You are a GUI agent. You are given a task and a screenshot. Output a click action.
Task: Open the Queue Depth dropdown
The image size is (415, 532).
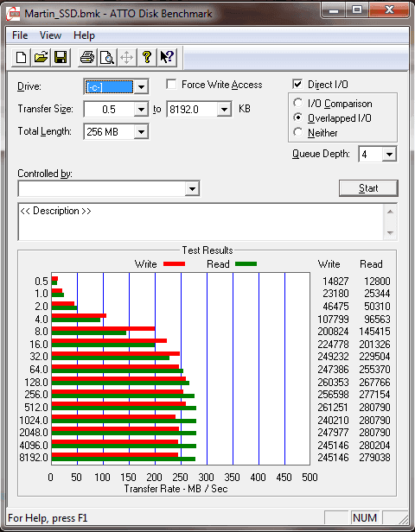point(389,155)
